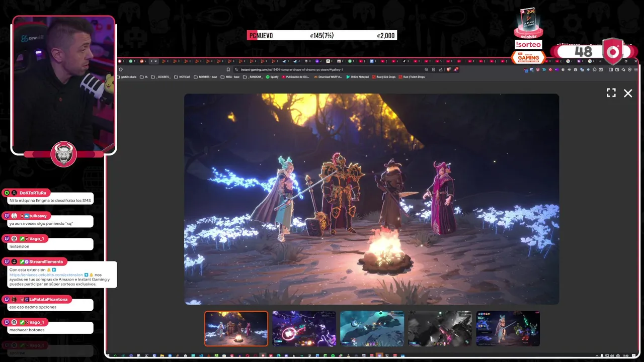Open the 'Download WARP st...' bookmark
Image resolution: width=644 pixels, height=362 pixels.
[x=328, y=77]
